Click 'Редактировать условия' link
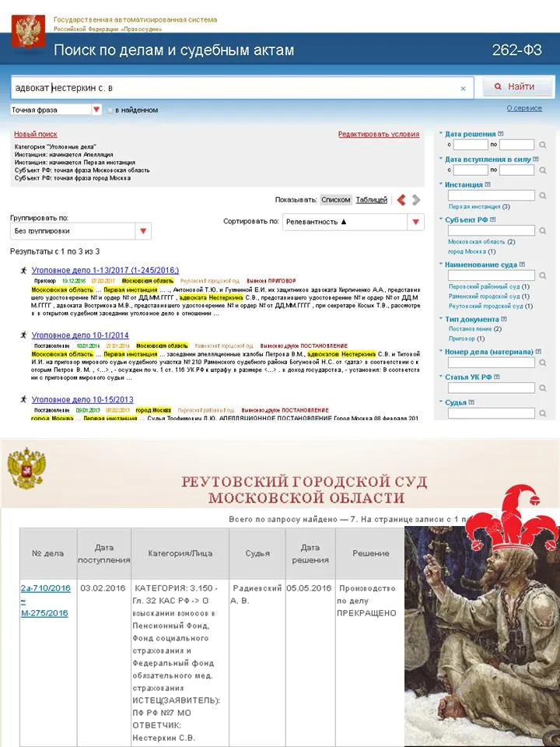 [x=379, y=135]
